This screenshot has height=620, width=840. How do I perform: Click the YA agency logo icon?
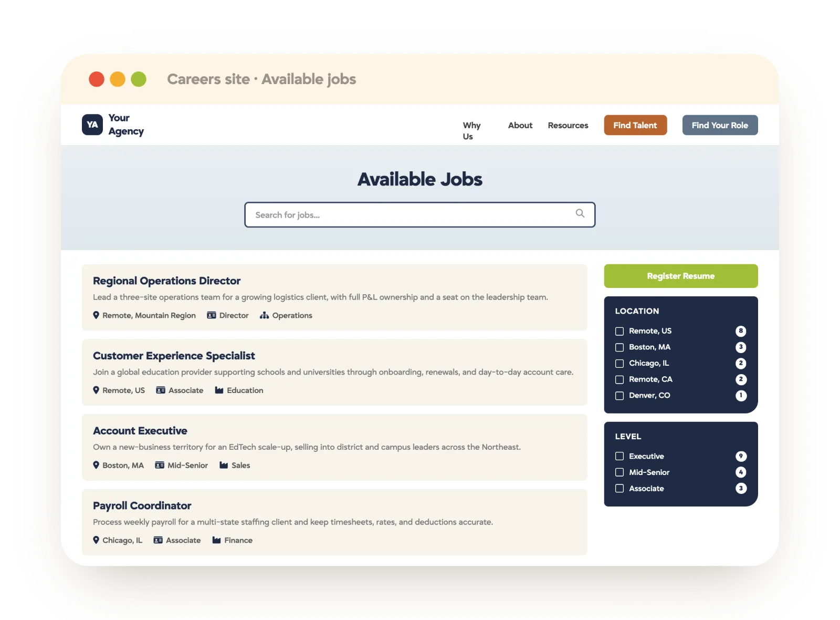pyautogui.click(x=92, y=125)
